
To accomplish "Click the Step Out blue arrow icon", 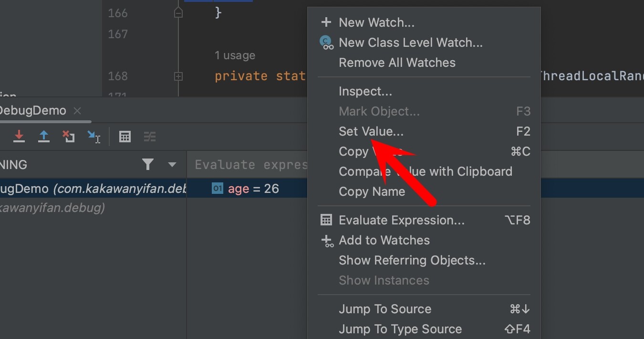I will coord(44,137).
